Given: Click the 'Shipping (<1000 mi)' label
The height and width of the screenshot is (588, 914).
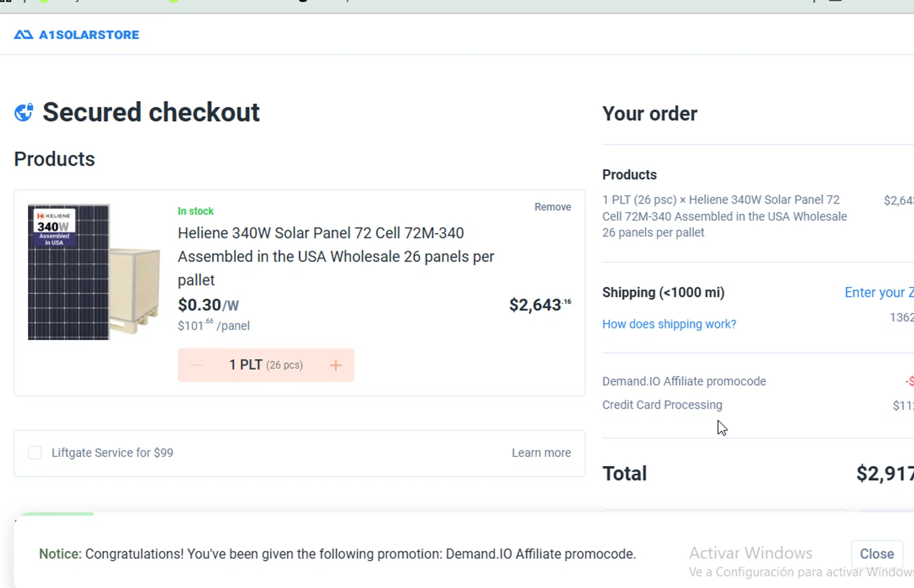Looking at the screenshot, I should pos(664,292).
